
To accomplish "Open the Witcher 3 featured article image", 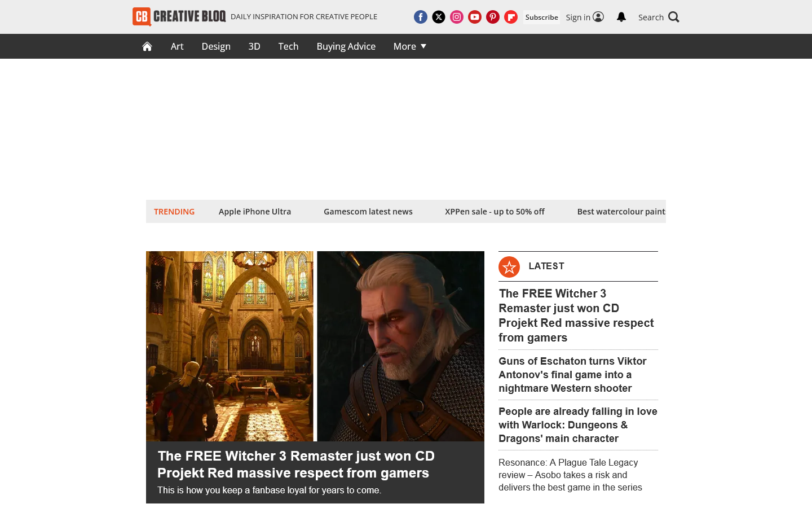I will point(315,346).
